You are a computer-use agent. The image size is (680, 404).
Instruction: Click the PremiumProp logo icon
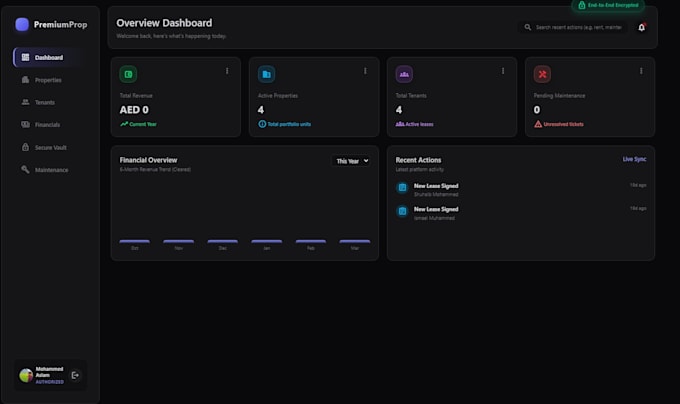click(22, 24)
